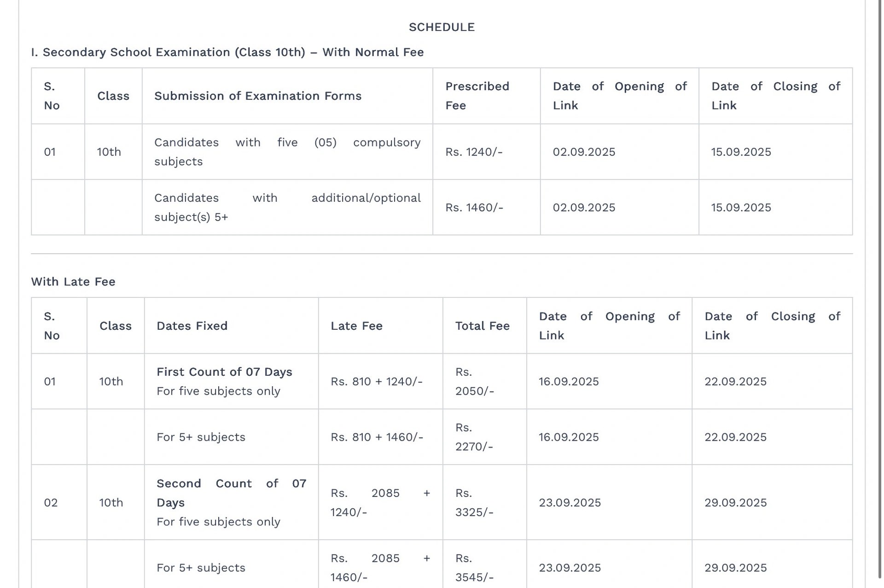
Task: Select the Rs. 2050/- total fee cell
Action: [475, 382]
